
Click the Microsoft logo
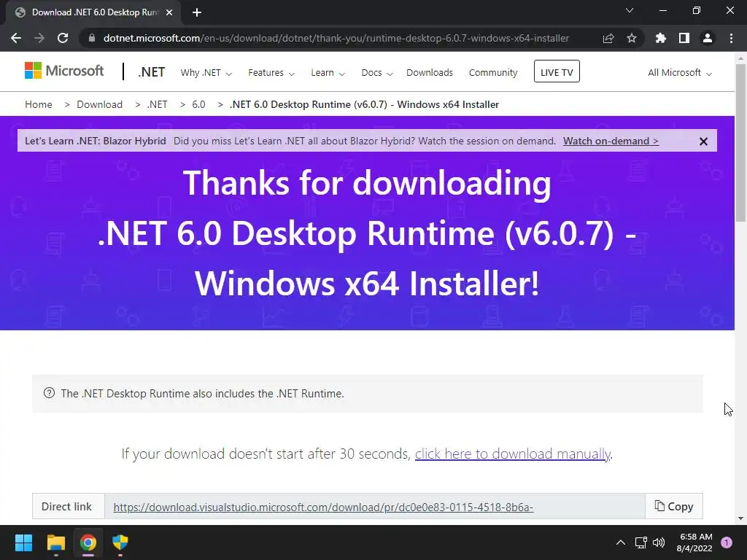[64, 71]
